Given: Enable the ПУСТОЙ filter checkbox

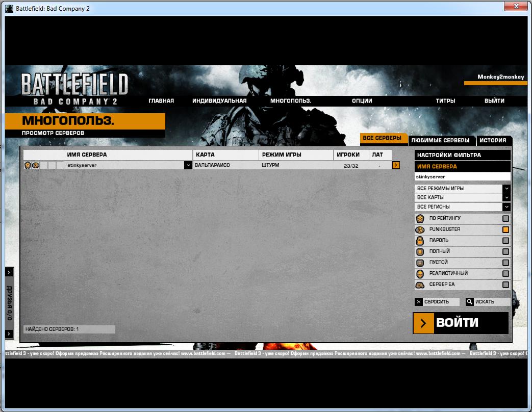Looking at the screenshot, I should pos(505,263).
